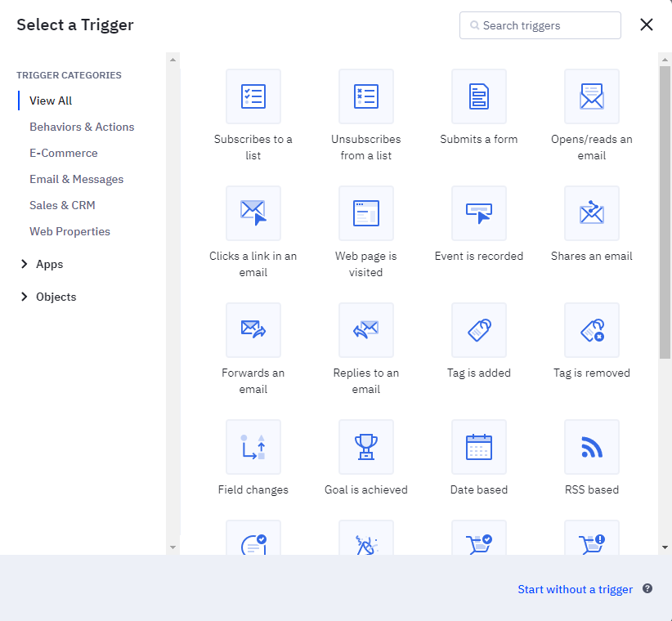Select the Web page is visited trigger icon
This screenshot has height=621, width=672.
click(x=366, y=213)
